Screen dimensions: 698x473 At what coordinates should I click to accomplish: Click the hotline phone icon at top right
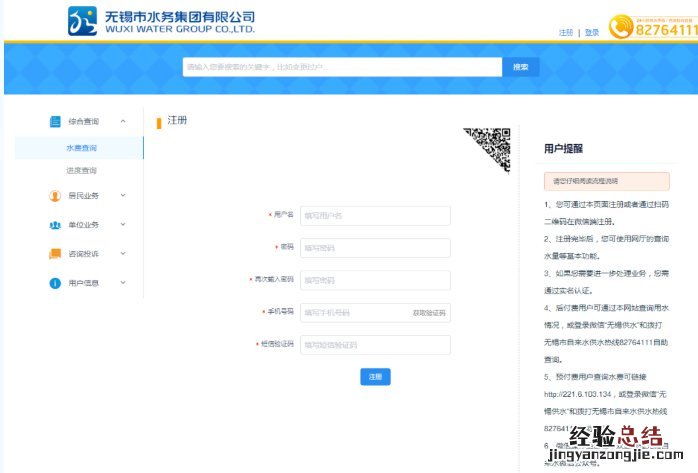647,29
